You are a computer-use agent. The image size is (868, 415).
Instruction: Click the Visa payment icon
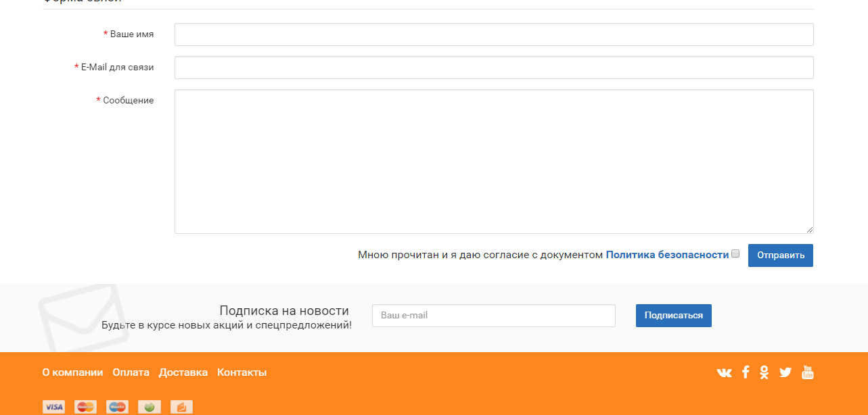[x=54, y=407]
